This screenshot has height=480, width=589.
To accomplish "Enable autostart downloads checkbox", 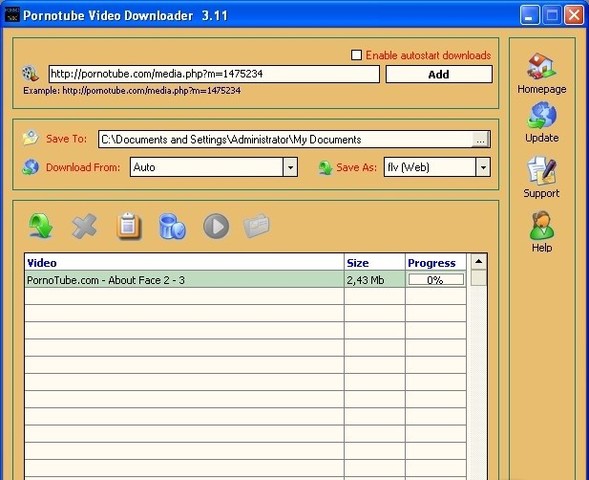I will 356,55.
